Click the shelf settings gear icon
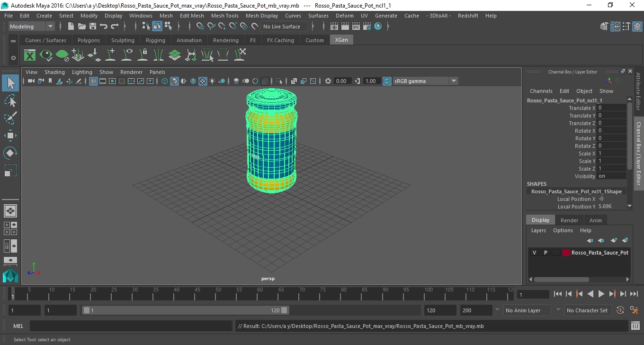The height and width of the screenshot is (345, 644). pos(13,57)
